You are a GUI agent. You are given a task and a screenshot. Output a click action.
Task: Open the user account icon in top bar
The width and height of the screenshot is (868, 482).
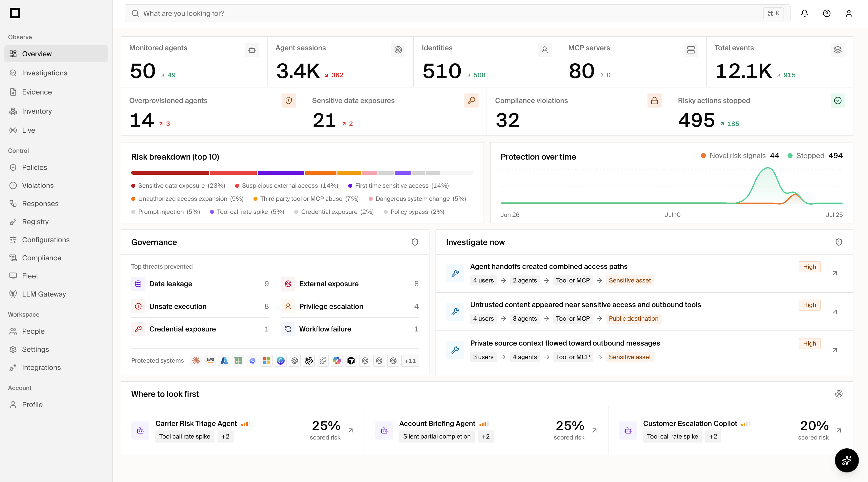point(849,14)
